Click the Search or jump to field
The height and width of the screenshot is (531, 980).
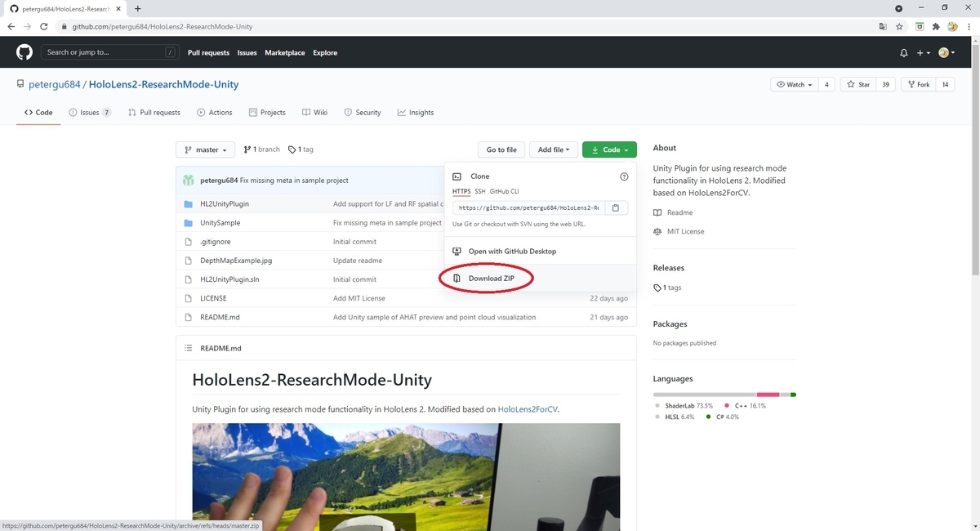tap(109, 52)
